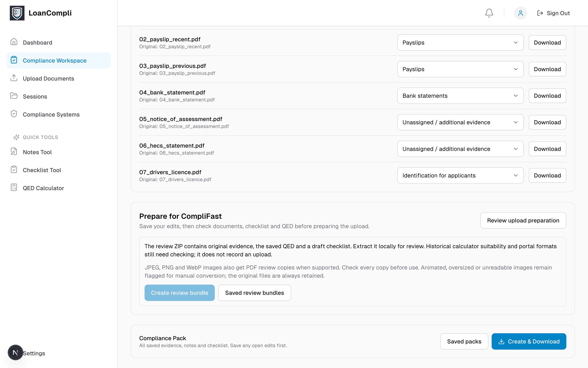
Task: Download 06_hecs_statement.pdf
Action: pos(547,149)
